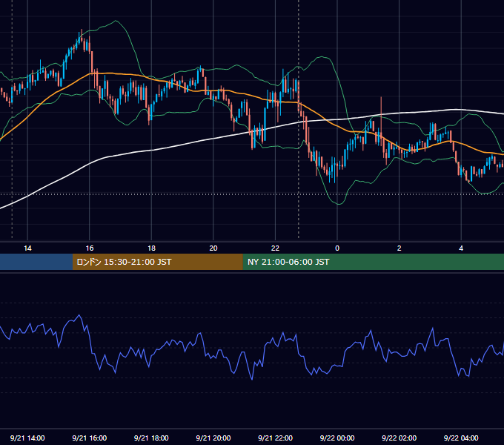Click the blue session bar before the London session

[36, 262]
